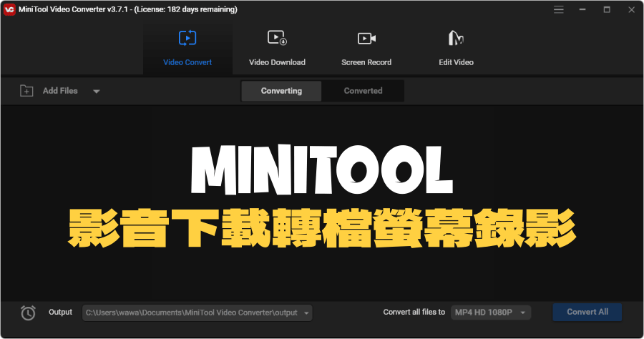The image size is (644, 339).
Task: Click the Edit Video icon
Action: [456, 38]
